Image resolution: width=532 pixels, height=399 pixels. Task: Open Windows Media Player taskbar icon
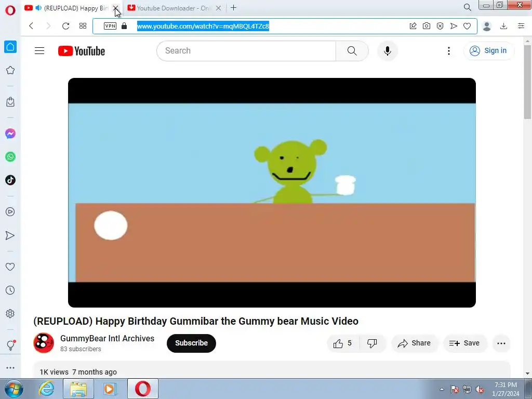tap(110, 389)
